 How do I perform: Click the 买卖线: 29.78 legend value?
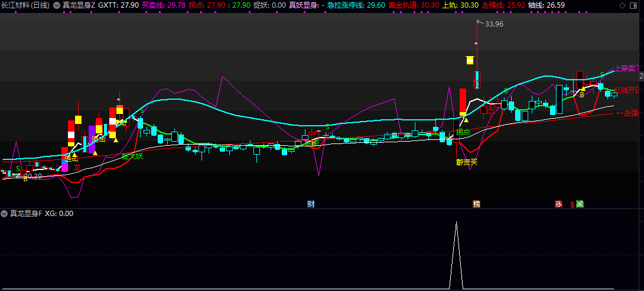(164, 5)
